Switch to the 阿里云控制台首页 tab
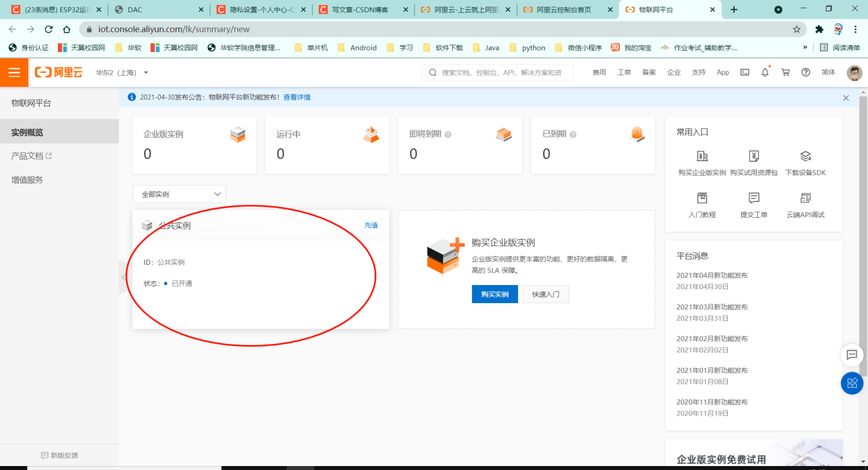 (567, 10)
